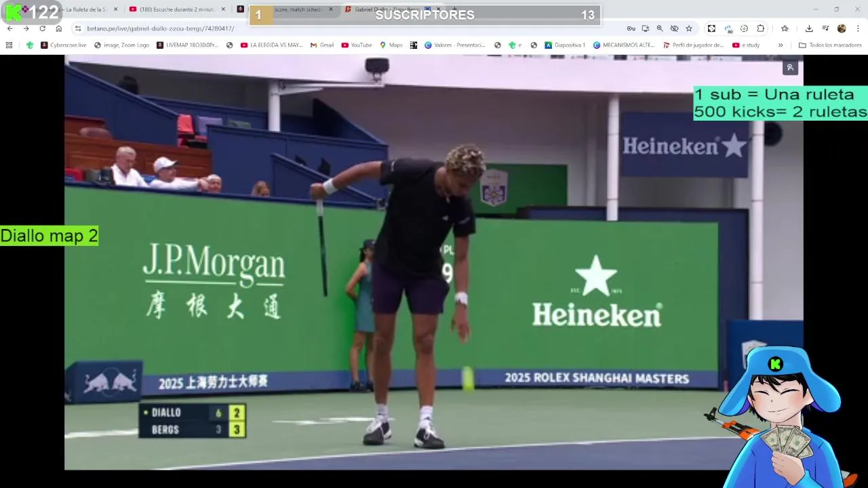This screenshot has height=488, width=868.
Task: Click the address bar URL
Action: [x=161, y=28]
